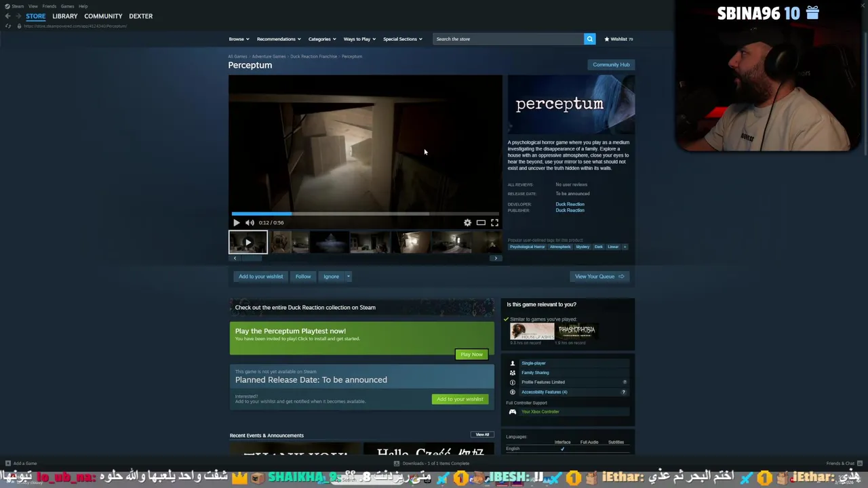Viewport: 868px width, 488px height.
Task: Click the Psychological Horror tag
Action: point(528,247)
